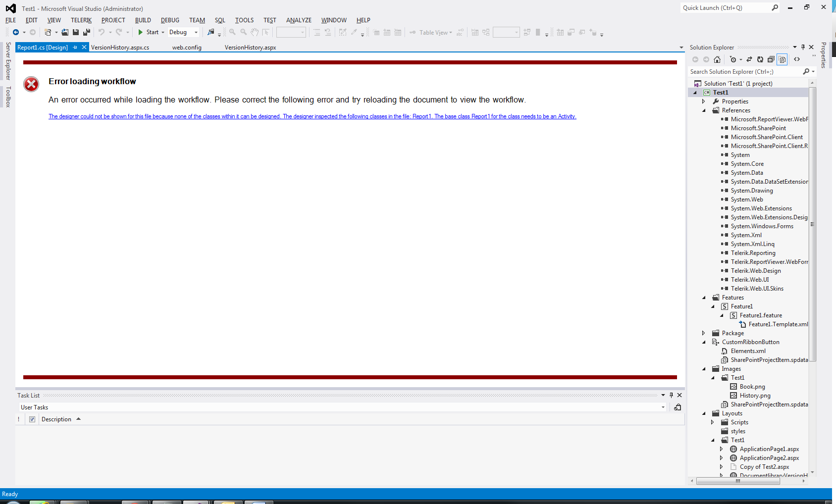Click the priority column header in Task List

pos(19,419)
